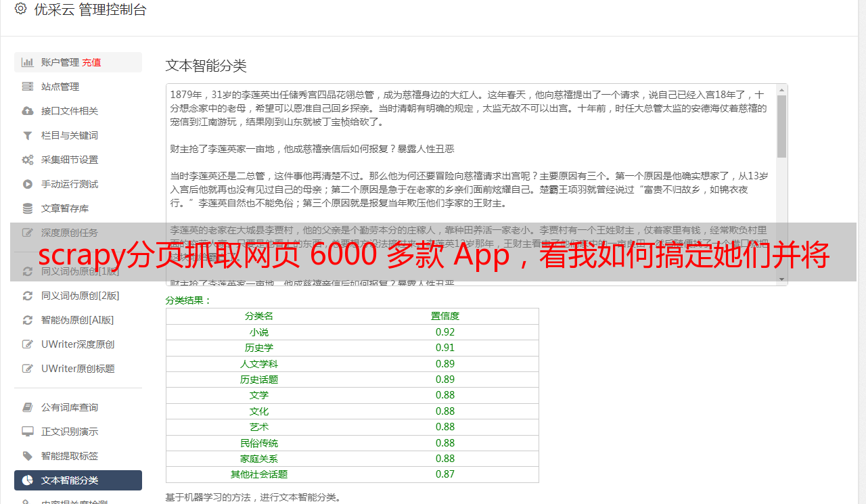Viewport: 866px width, 504px height.
Task: Click the play icon for 手动运行测试
Action: click(x=28, y=184)
